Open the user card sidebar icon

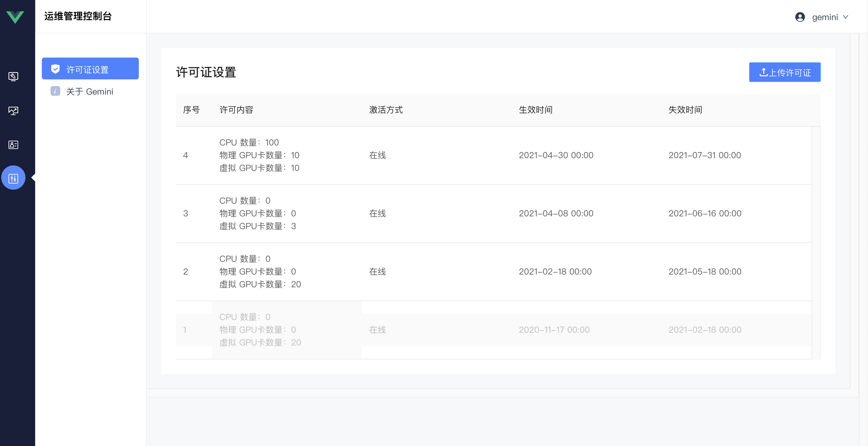point(13,145)
